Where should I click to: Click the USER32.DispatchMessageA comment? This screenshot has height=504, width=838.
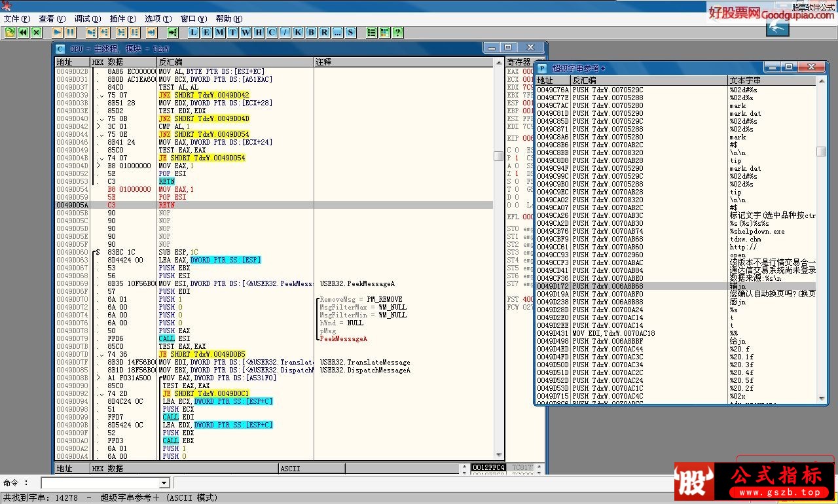[365, 370]
